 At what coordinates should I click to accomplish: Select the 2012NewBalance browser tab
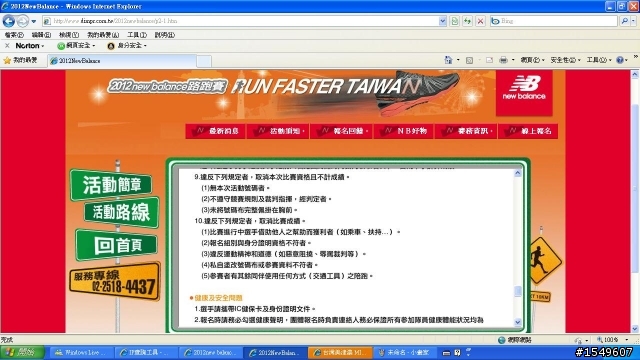(x=122, y=61)
